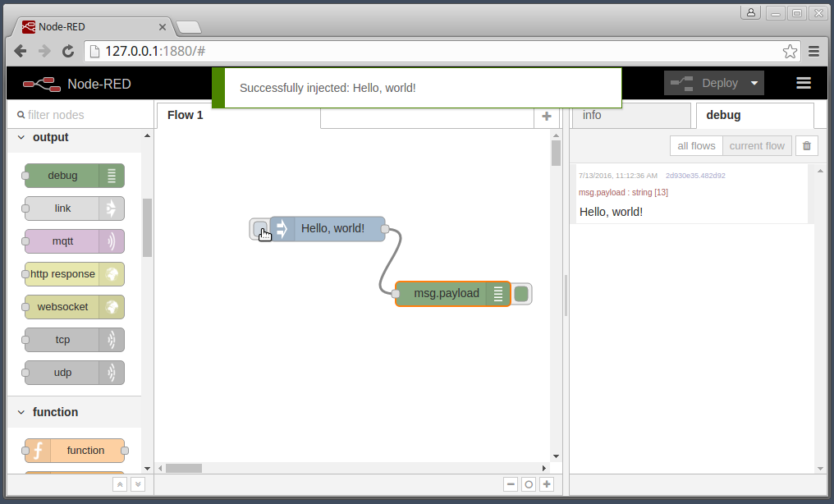Zoom out of the canvas with the minus button
Viewport: 834px width, 504px height.
pos(511,484)
